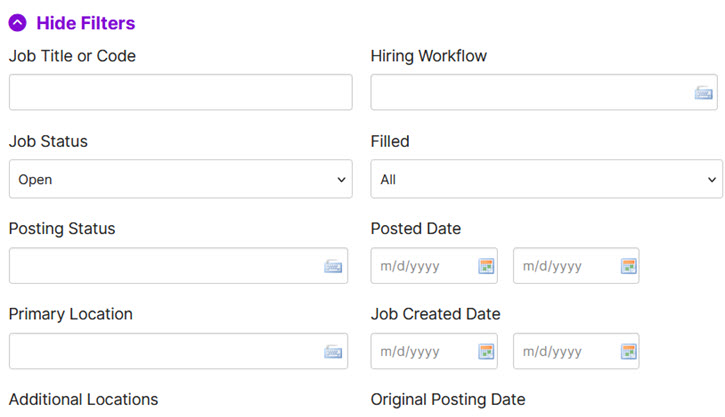Click the Job Title or Code label

click(72, 56)
